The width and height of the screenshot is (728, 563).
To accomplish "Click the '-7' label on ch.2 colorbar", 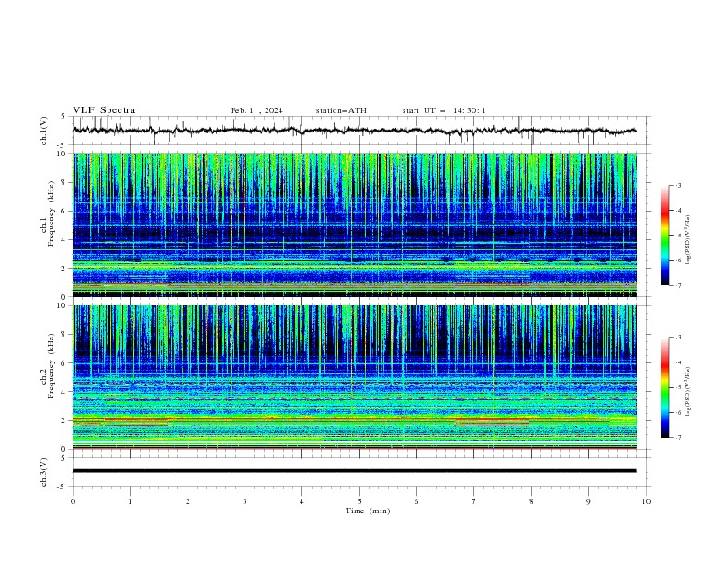I will click(678, 438).
